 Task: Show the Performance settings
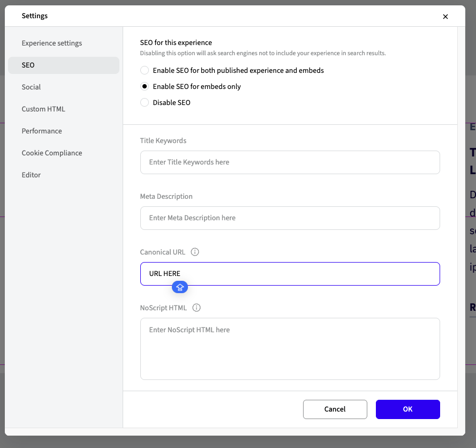click(x=42, y=131)
